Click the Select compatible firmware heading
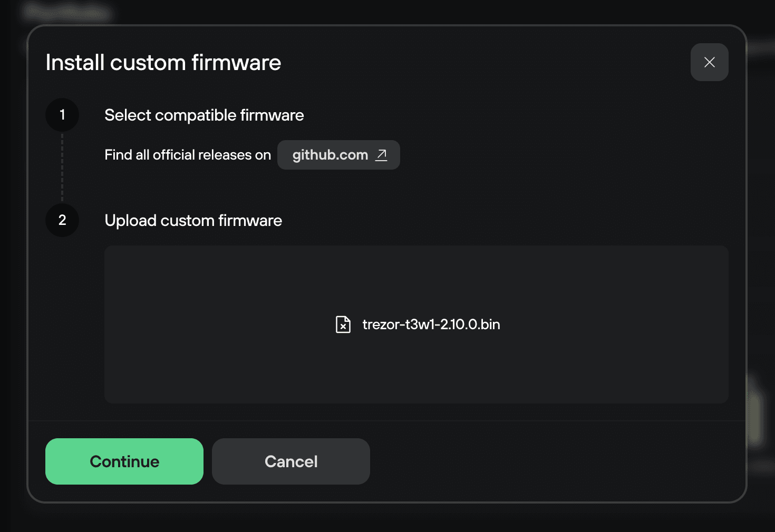Viewport: 775px width, 532px height. click(x=204, y=115)
